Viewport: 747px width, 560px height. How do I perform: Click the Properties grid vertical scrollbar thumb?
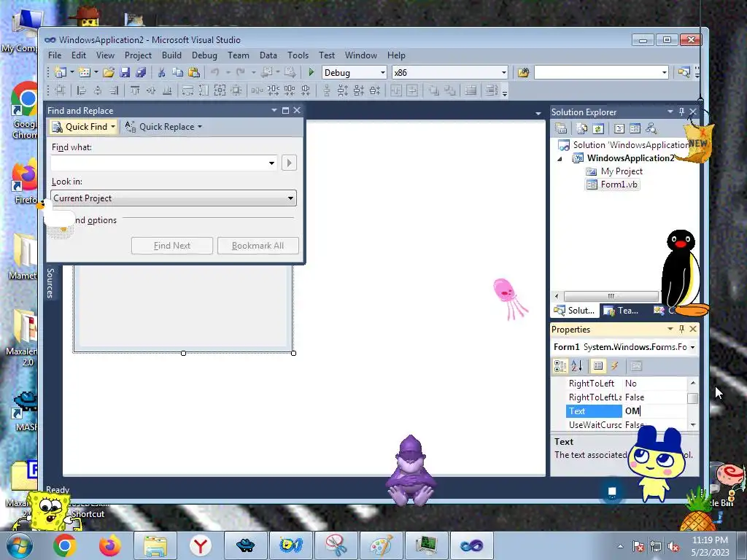[x=693, y=397]
